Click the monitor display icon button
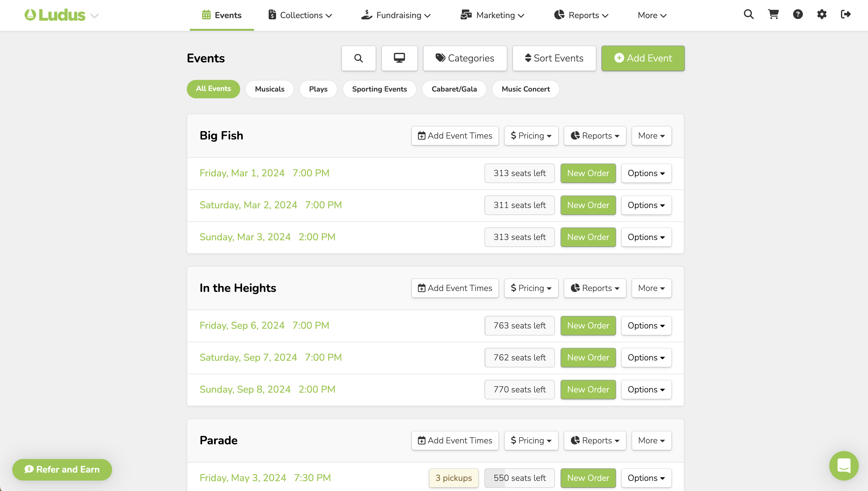Screen dimensions: 868x491 coord(399,58)
